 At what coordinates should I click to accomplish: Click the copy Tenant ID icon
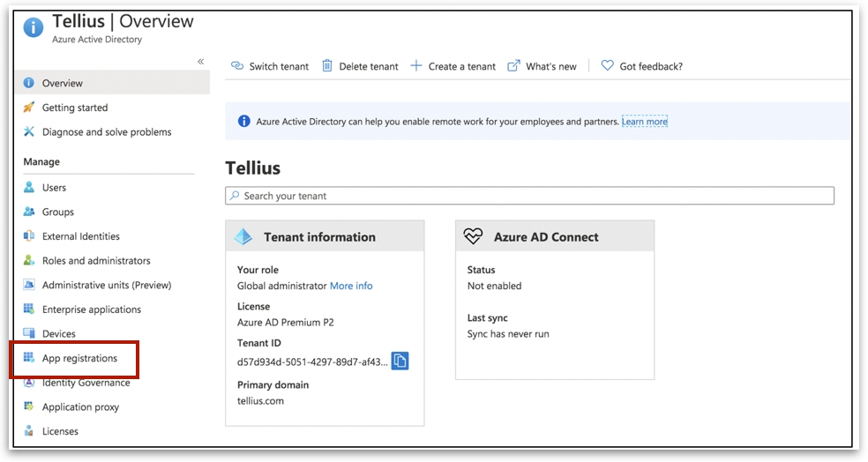tap(400, 361)
